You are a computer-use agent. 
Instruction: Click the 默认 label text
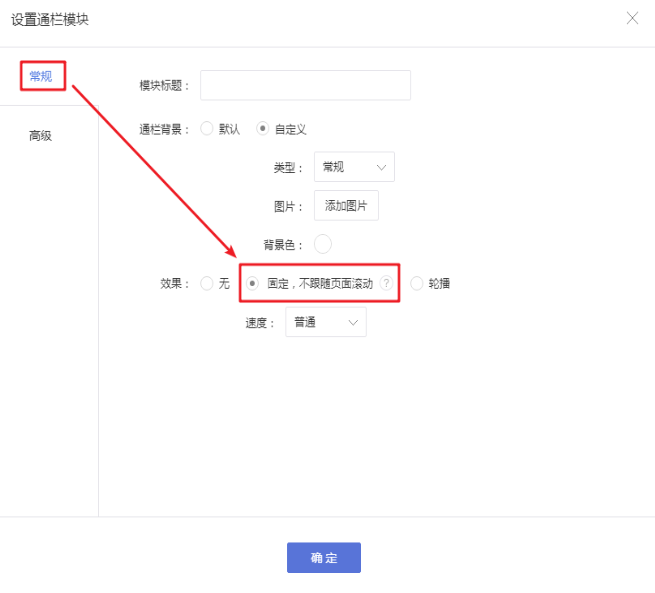pos(229,129)
